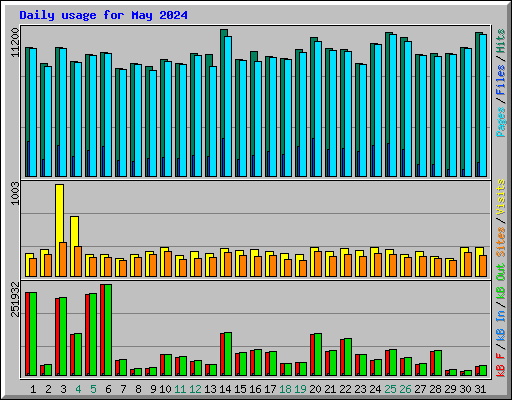The height and width of the screenshot is (400, 512).
Task: Click the green kB Out bar for day 6
Action: point(108,330)
